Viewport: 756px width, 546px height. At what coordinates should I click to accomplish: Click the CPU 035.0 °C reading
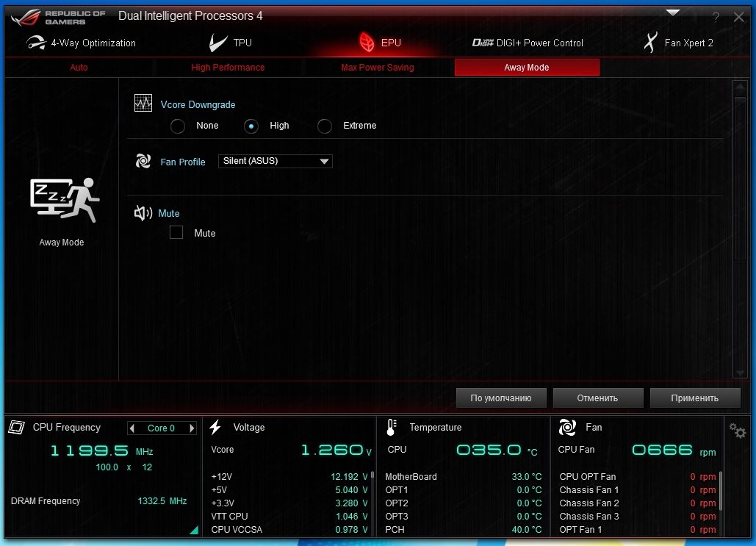click(x=497, y=450)
